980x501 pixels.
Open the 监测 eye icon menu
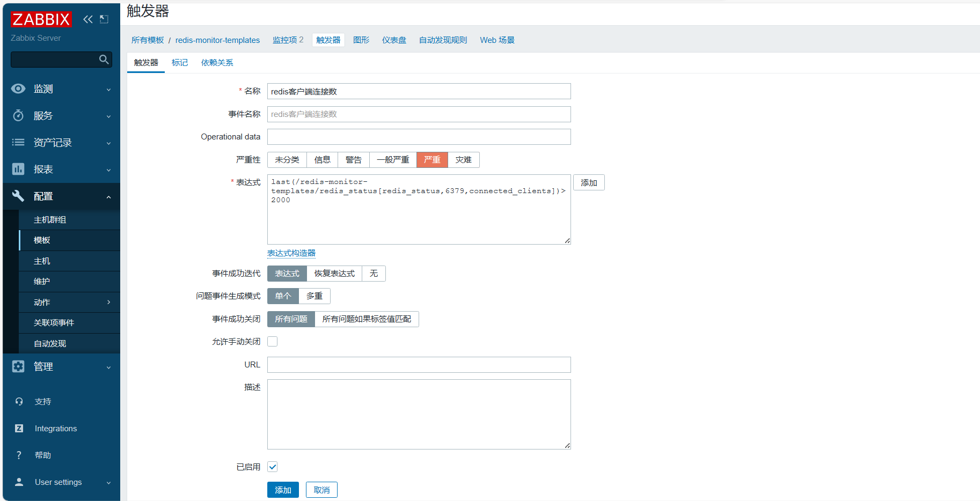tap(18, 89)
